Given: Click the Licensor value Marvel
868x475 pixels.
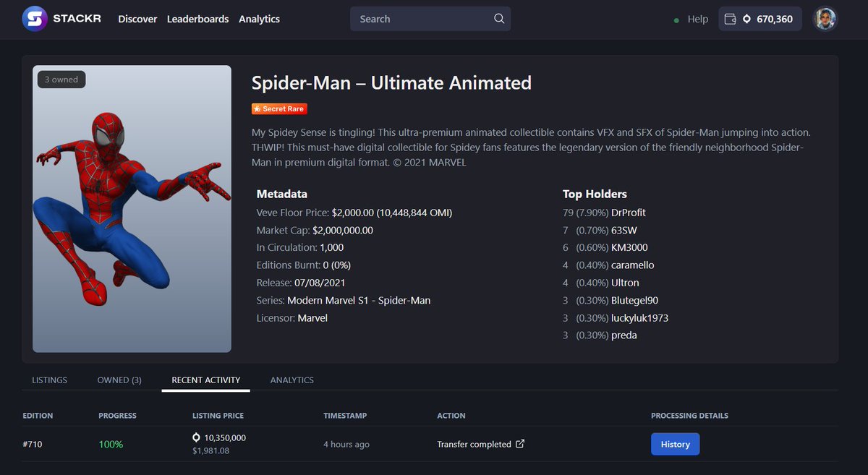Looking at the screenshot, I should [312, 317].
